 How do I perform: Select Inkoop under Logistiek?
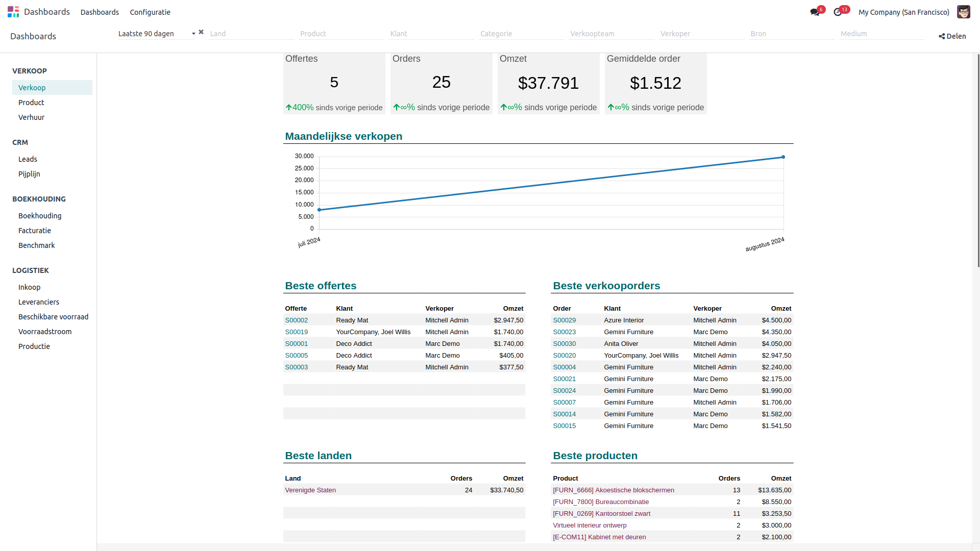(29, 287)
